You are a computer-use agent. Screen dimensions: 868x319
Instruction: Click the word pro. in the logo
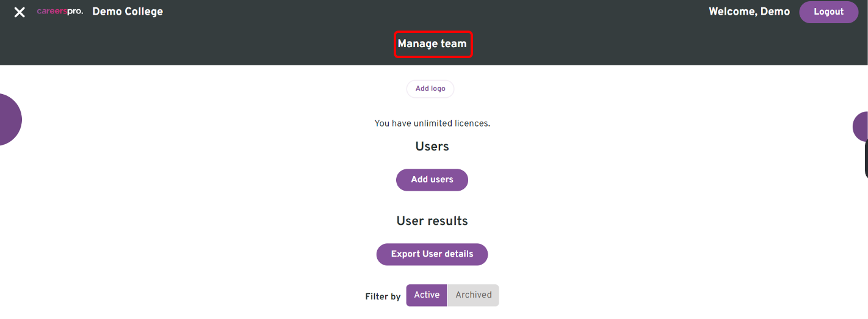point(75,12)
